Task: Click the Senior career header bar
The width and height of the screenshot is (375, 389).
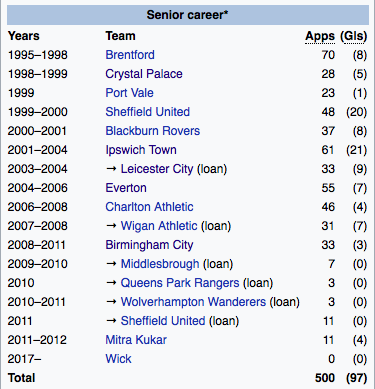Action: pos(188,15)
